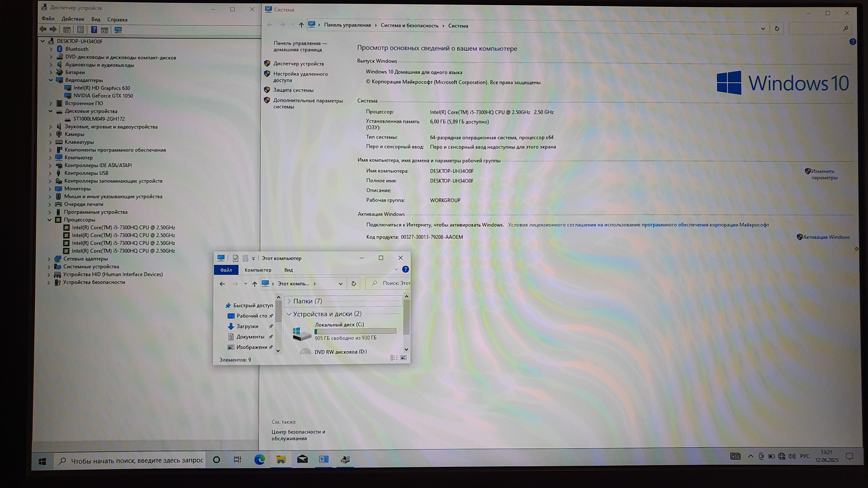Switch Explorer to large thumbnails view icon
This screenshot has width=868, height=488.
403,358
